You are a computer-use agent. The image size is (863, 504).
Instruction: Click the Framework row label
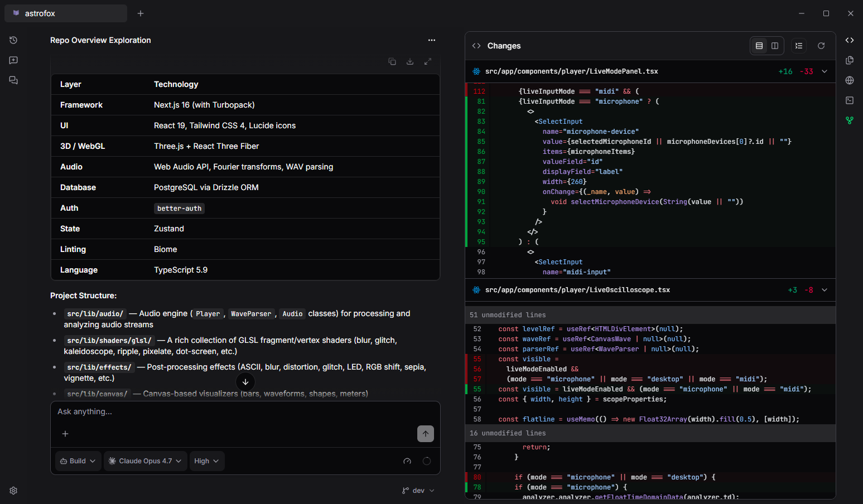(81, 105)
